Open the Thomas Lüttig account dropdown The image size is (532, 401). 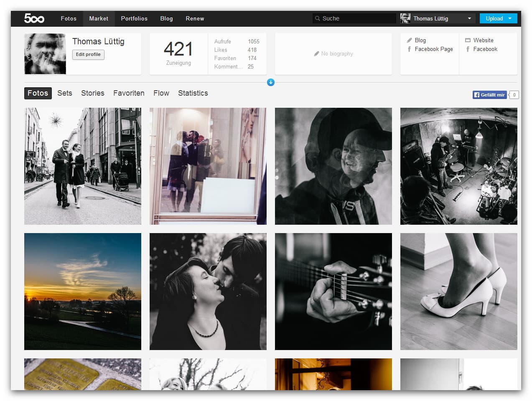tap(469, 18)
